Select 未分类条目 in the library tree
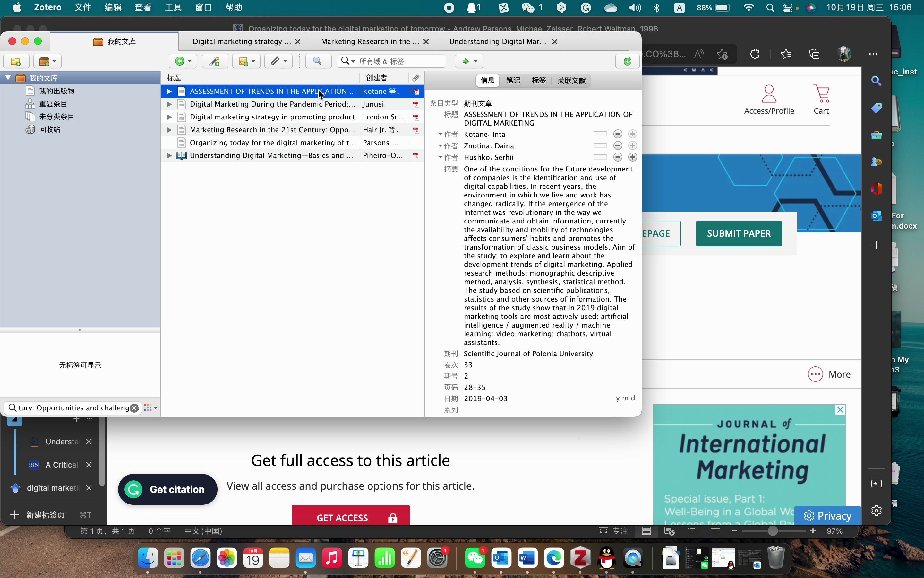924x578 pixels. (x=56, y=117)
